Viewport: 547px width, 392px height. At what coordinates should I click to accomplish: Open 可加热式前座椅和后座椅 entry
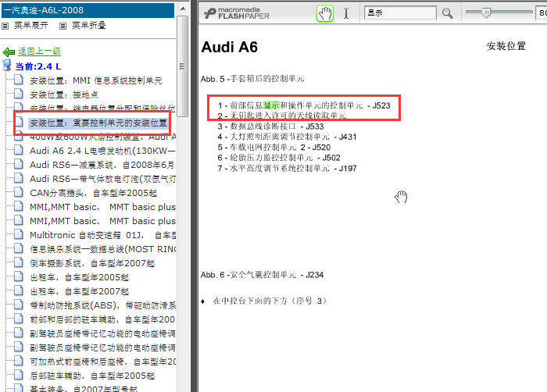(x=102, y=362)
